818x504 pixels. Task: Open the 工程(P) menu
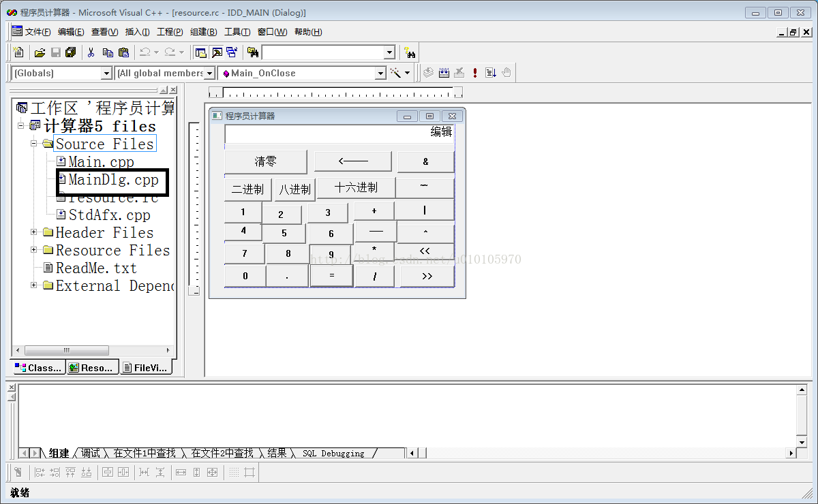tap(170, 32)
